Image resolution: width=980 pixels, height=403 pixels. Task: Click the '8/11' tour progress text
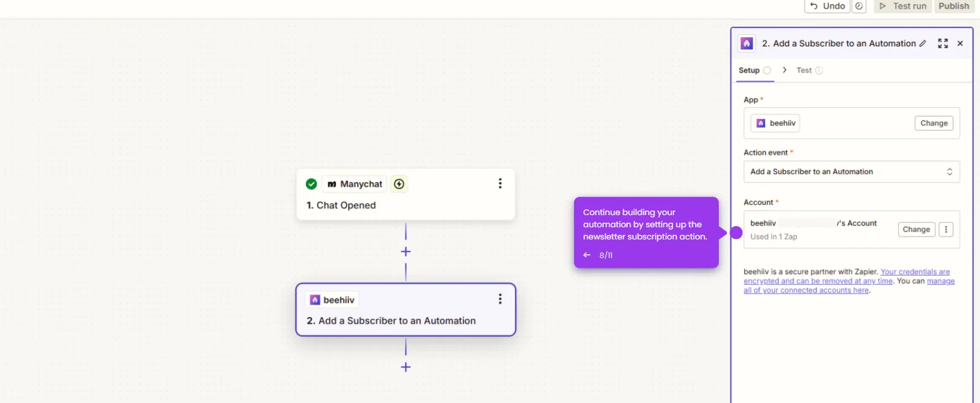(606, 255)
